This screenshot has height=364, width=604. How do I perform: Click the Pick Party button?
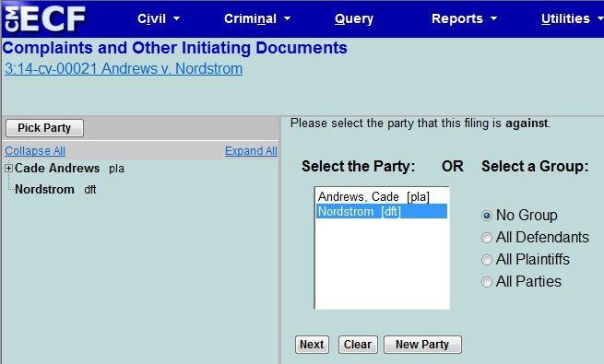pyautogui.click(x=44, y=128)
